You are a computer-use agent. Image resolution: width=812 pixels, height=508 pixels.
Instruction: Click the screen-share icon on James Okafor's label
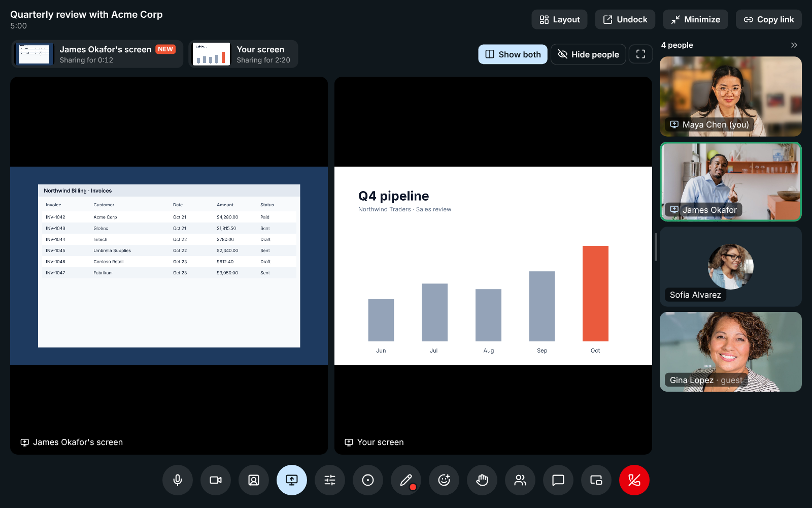(674, 210)
